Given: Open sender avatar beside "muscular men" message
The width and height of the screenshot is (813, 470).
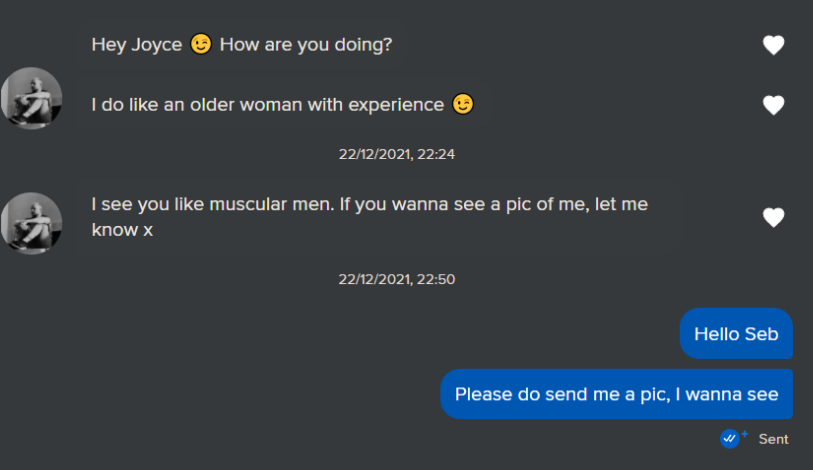Looking at the screenshot, I should click(x=32, y=222).
